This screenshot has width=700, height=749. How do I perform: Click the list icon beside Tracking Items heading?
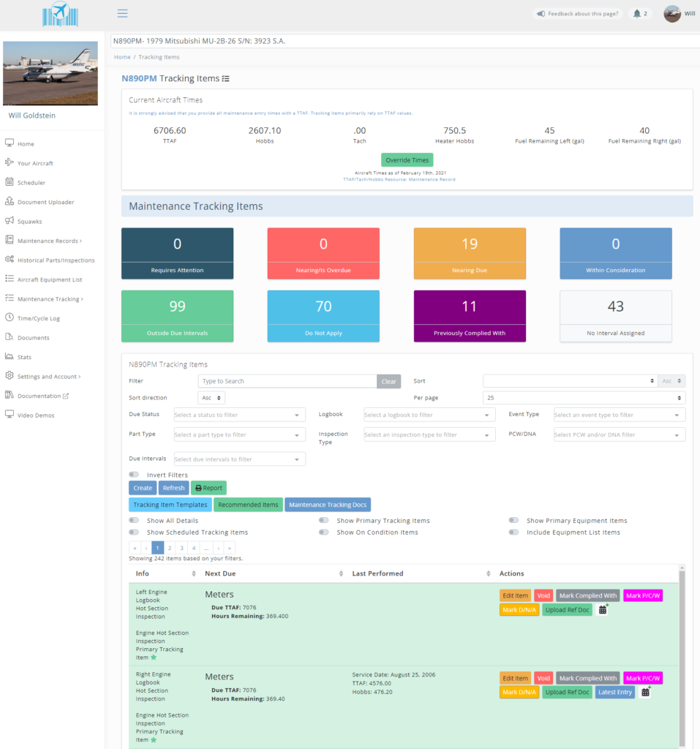(x=226, y=78)
